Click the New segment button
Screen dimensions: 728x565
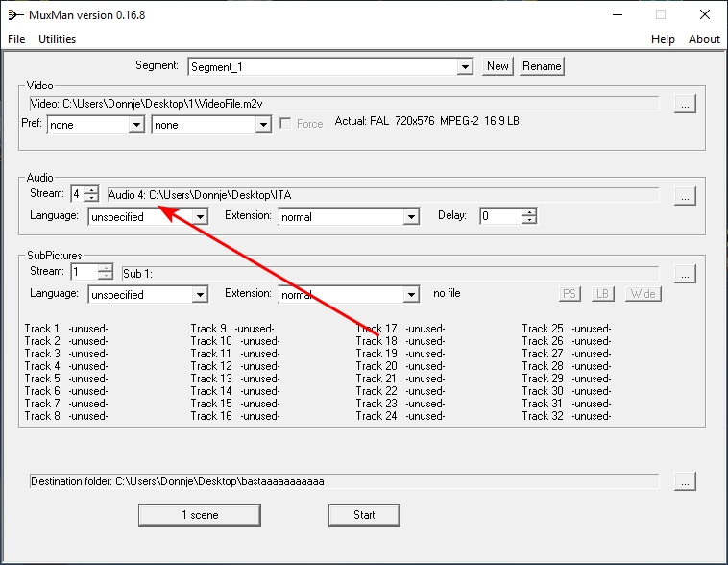[497, 66]
